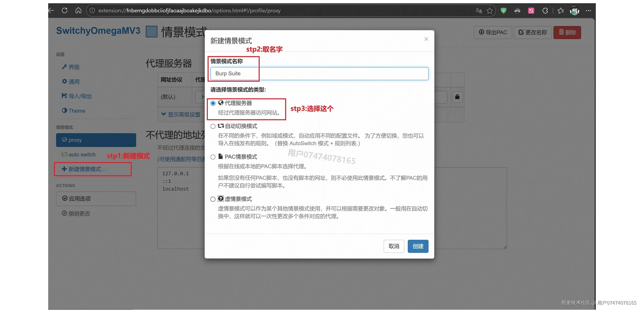644x313 pixels.
Task: Select the auto switch profile
Action: [x=78, y=155]
